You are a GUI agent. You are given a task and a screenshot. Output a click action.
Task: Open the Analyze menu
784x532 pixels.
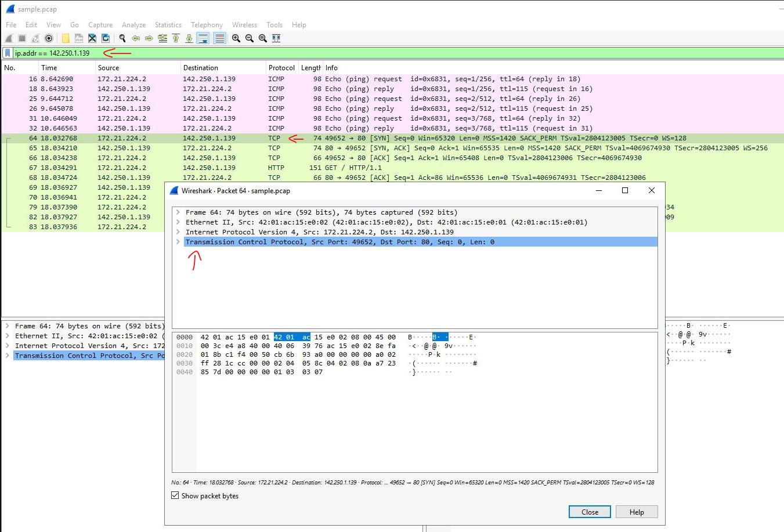point(133,25)
